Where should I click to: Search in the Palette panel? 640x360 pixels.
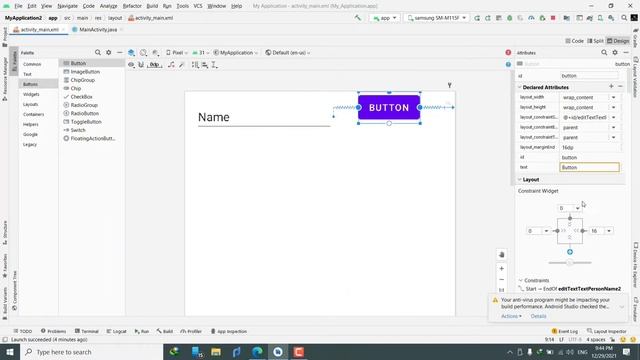(98, 53)
